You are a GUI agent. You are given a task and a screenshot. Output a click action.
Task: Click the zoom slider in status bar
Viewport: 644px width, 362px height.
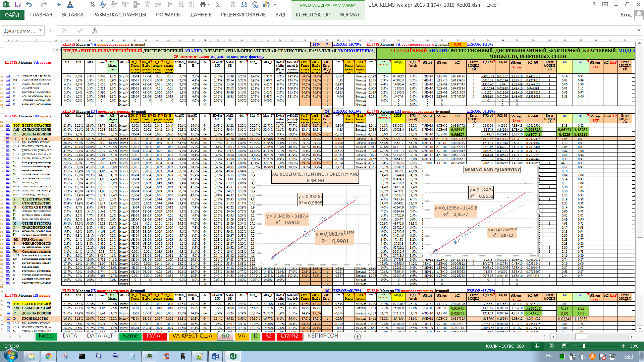click(x=584, y=346)
